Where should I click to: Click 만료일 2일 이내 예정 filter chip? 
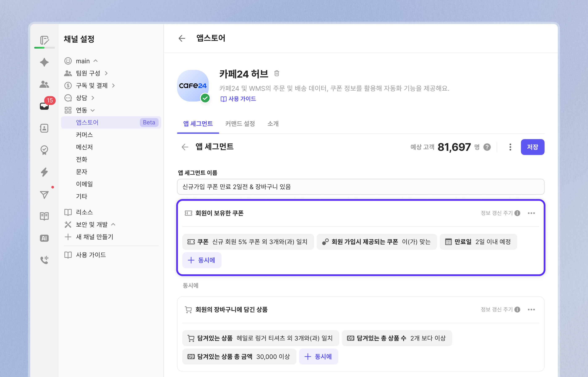(x=478, y=242)
